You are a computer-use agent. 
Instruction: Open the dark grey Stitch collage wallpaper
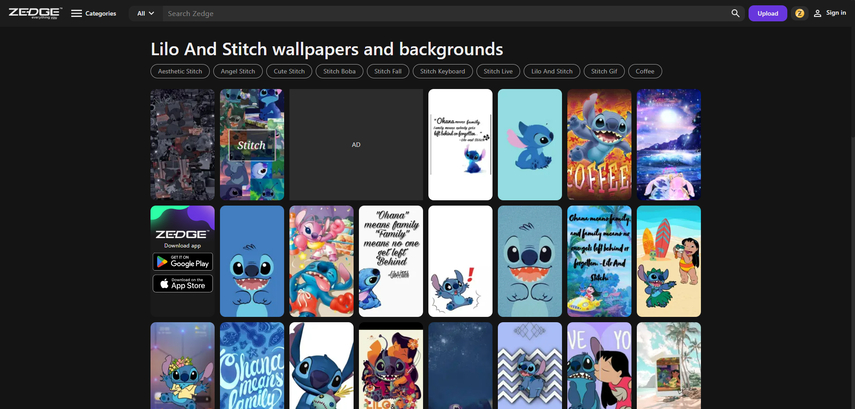183,145
